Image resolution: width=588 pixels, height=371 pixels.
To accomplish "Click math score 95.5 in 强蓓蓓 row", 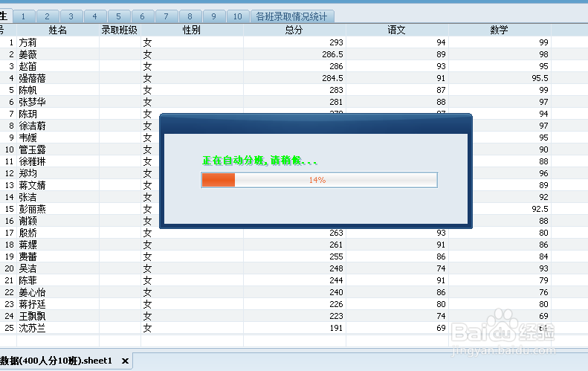I will click(x=540, y=78).
